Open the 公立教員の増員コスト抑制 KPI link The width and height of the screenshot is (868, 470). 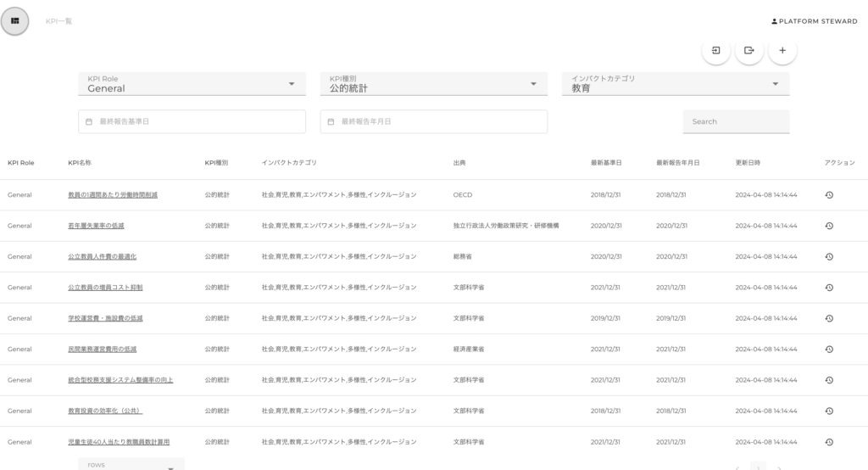[105, 288]
